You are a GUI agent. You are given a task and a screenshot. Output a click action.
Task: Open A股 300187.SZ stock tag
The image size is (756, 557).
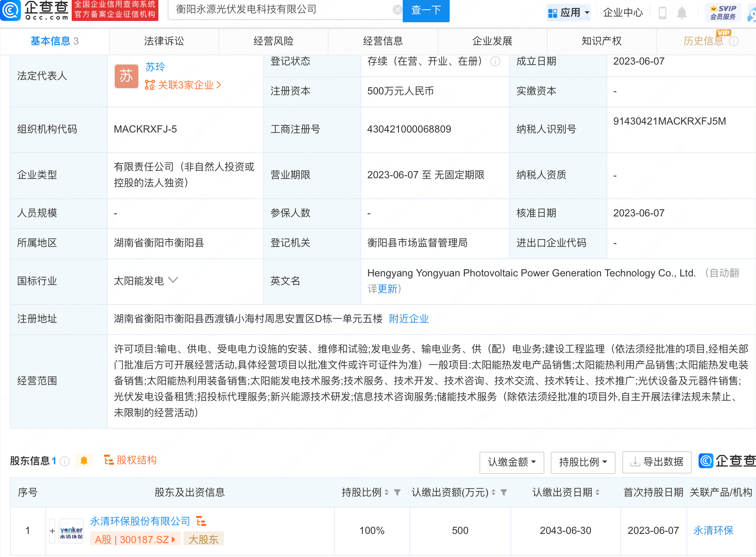(135, 539)
